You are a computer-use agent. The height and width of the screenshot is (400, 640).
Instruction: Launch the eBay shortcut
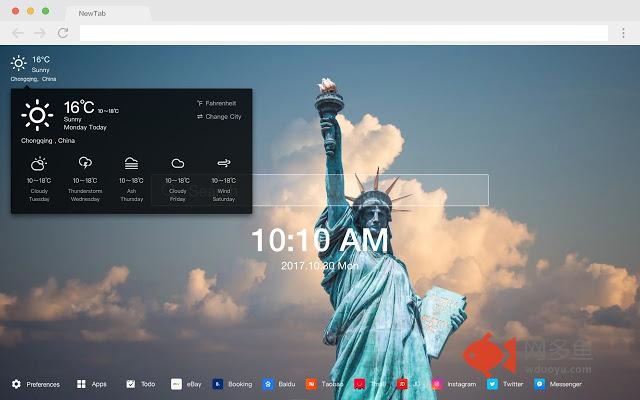click(x=177, y=384)
